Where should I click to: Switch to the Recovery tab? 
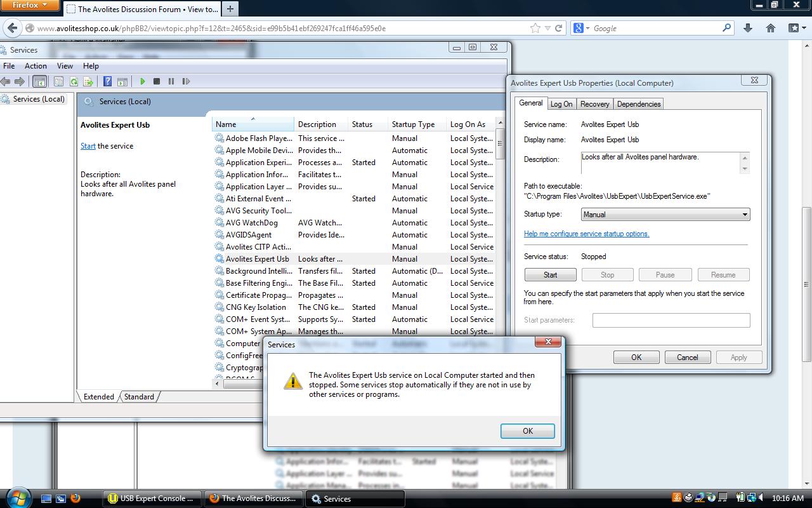[594, 104]
